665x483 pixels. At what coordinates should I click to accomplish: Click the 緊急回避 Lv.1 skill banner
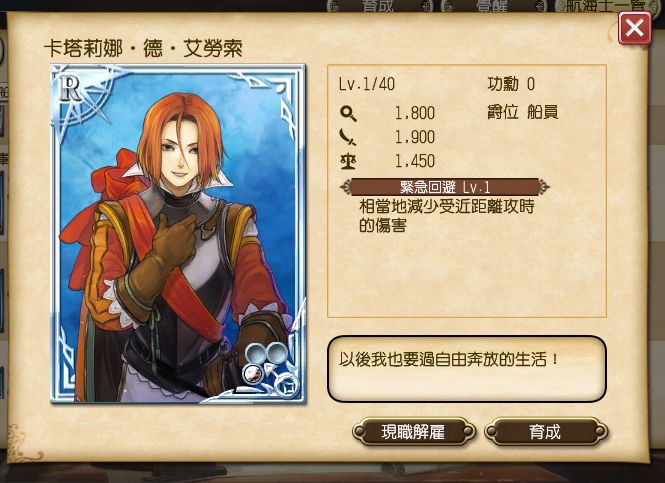[445, 187]
